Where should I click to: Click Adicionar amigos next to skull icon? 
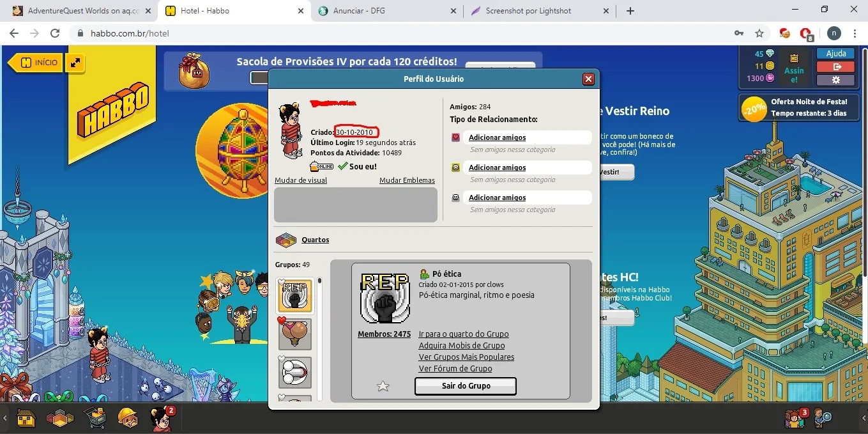(x=498, y=198)
